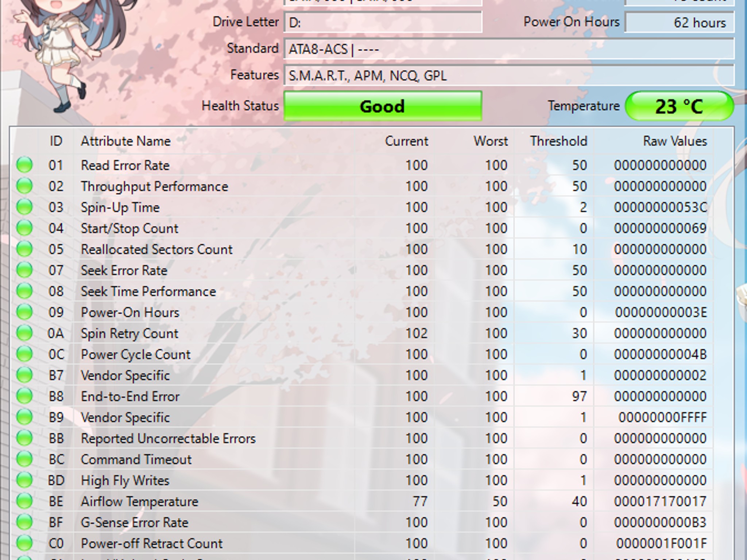The height and width of the screenshot is (560, 747).
Task: Click green status icon for Power-On Hours
Action: [x=24, y=312]
